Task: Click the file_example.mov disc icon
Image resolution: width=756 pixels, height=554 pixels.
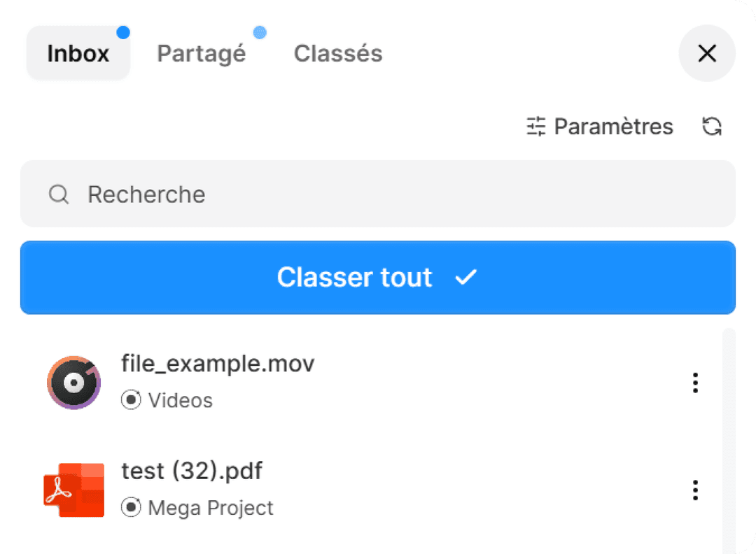Action: 73,383
